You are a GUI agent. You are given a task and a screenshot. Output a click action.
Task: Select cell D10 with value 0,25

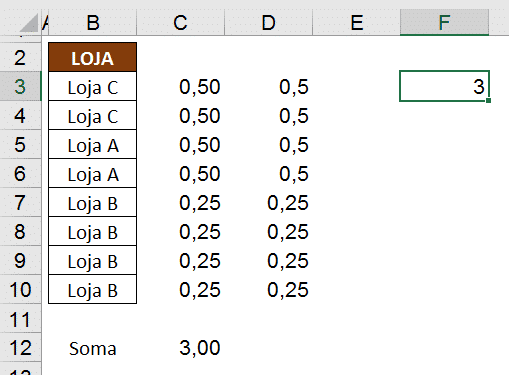(268, 289)
